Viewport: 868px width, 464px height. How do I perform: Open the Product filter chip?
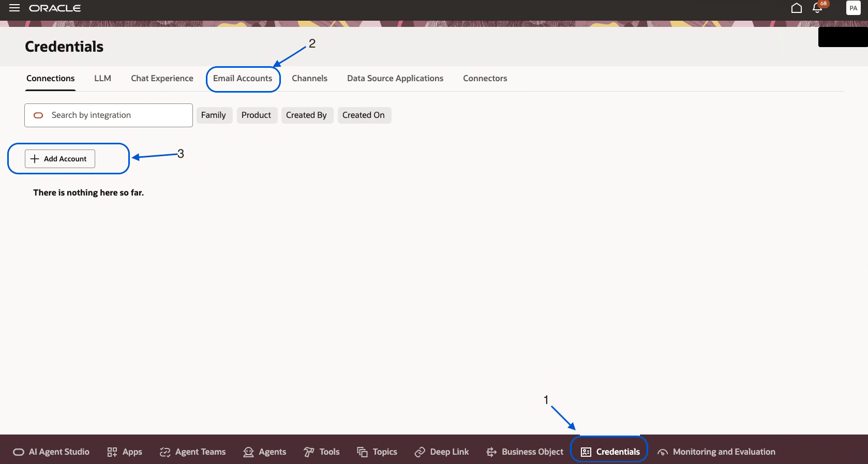point(257,115)
